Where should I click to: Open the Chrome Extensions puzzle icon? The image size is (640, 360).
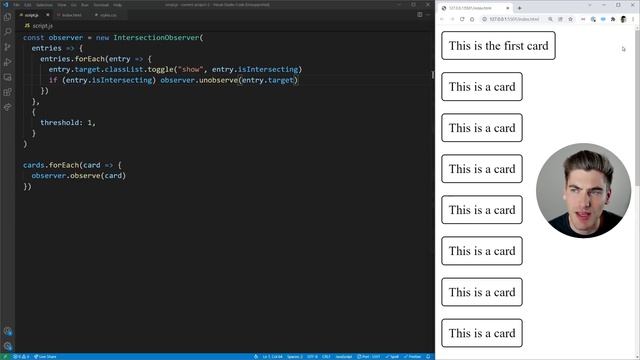point(613,19)
